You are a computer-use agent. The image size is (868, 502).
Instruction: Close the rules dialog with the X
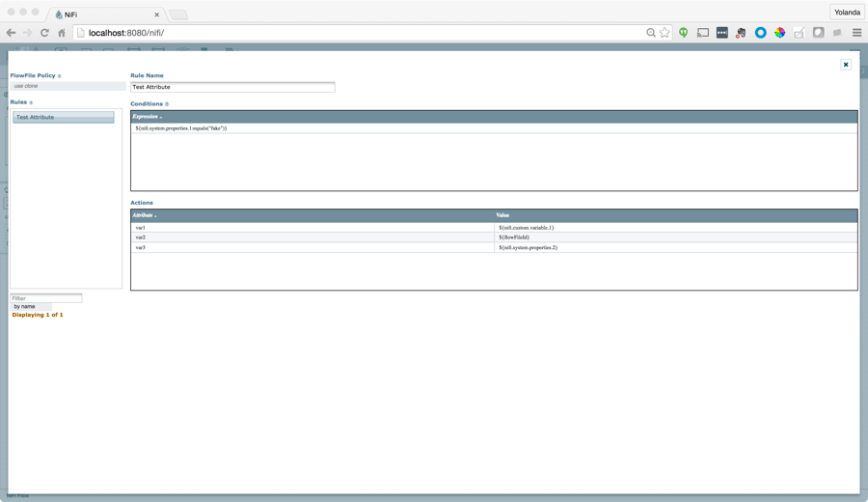(x=845, y=65)
